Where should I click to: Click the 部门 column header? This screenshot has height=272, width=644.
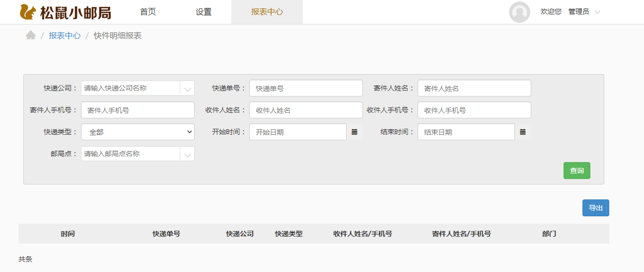549,234
